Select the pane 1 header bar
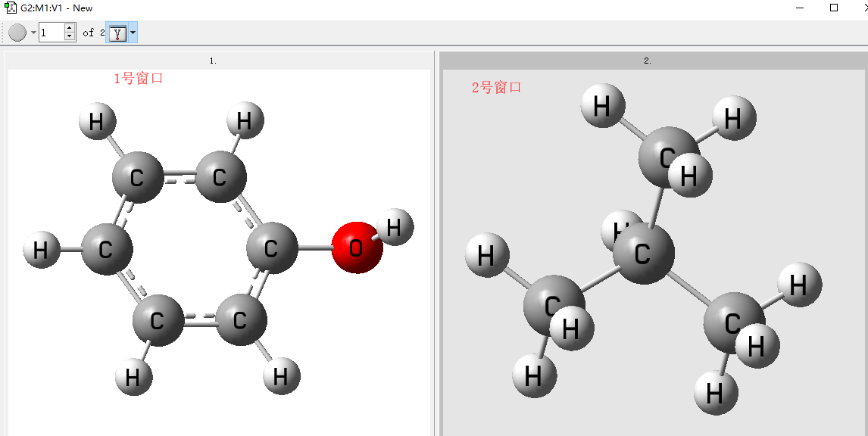 (214, 61)
